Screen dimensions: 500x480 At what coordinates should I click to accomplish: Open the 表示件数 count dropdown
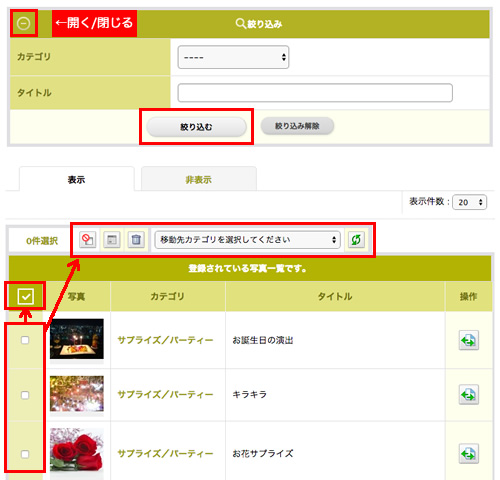[469, 202]
